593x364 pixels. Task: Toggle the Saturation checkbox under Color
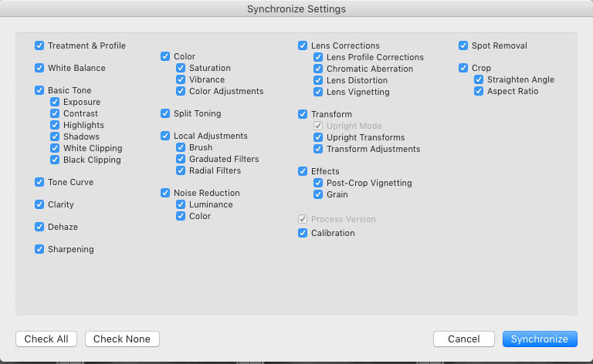pyautogui.click(x=181, y=68)
